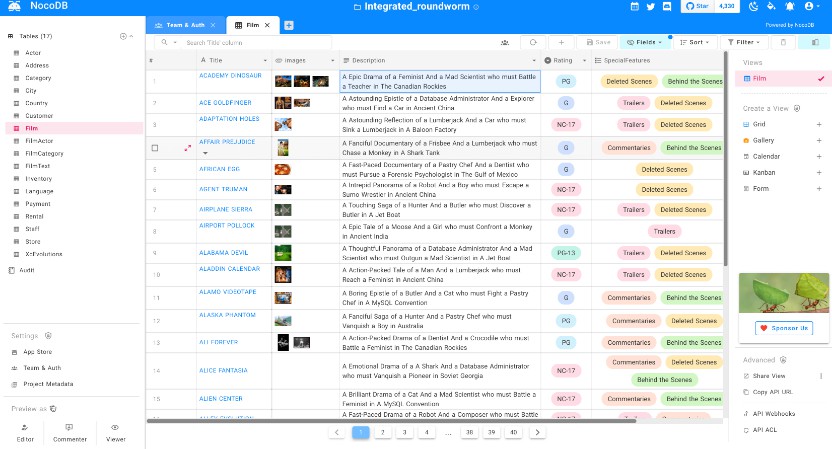The width and height of the screenshot is (832, 449).
Task: Open the Sort dropdown
Action: click(x=698, y=43)
